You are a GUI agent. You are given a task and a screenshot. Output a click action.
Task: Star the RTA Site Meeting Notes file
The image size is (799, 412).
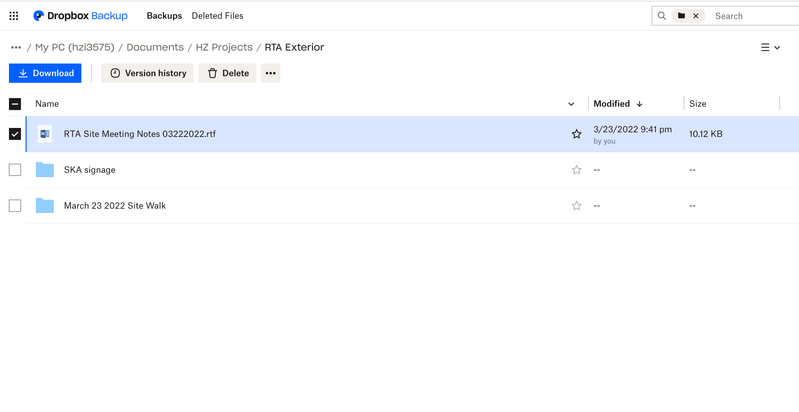point(576,134)
